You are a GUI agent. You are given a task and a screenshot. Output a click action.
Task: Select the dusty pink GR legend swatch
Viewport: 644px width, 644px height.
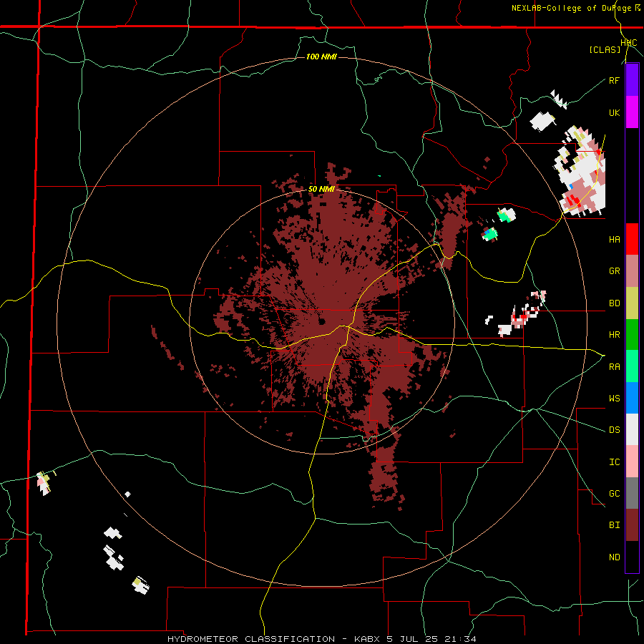pos(632,271)
